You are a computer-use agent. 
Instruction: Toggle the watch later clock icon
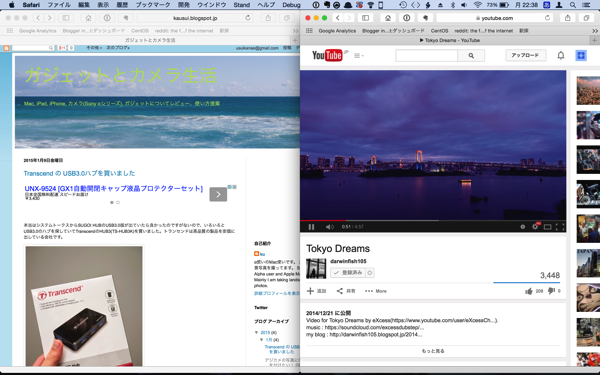coord(522,227)
